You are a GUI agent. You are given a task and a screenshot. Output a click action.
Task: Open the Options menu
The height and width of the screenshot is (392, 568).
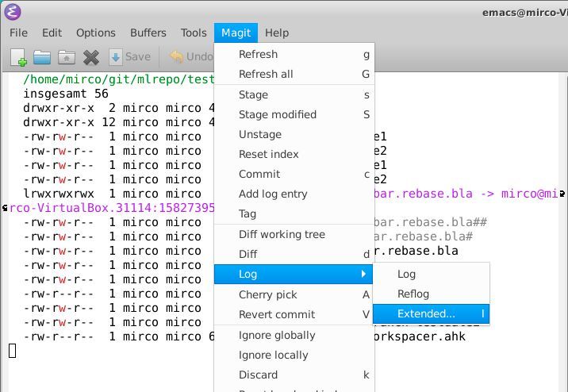pos(96,33)
